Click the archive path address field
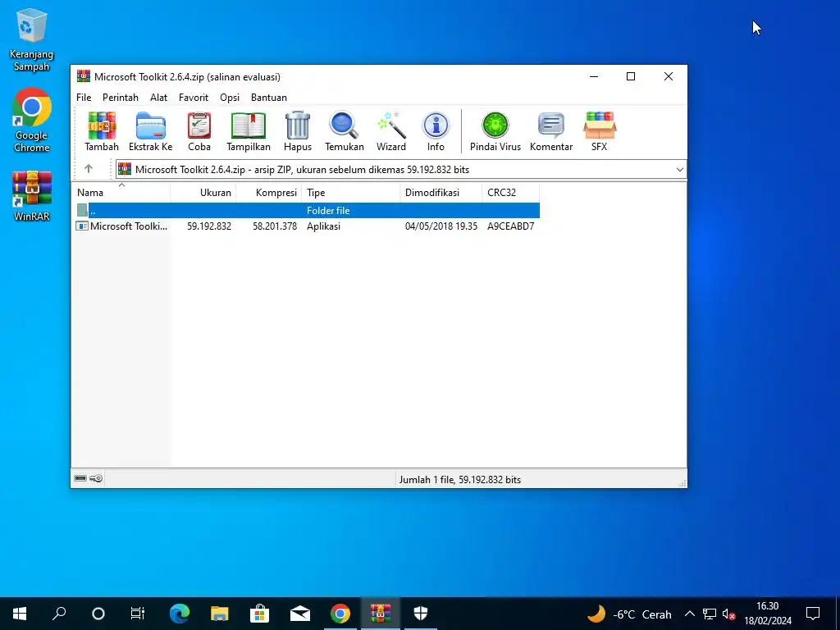The width and height of the screenshot is (840, 630). [400, 170]
